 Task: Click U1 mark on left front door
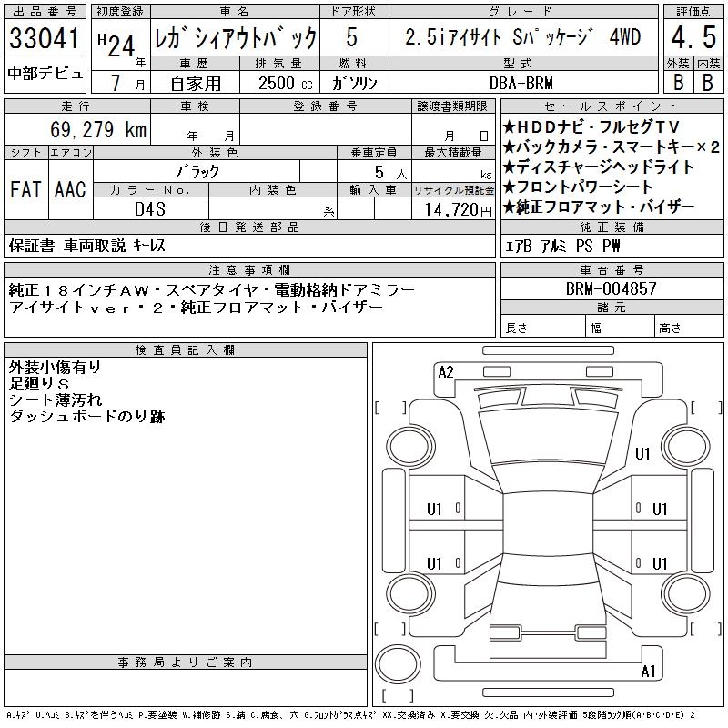(434, 510)
